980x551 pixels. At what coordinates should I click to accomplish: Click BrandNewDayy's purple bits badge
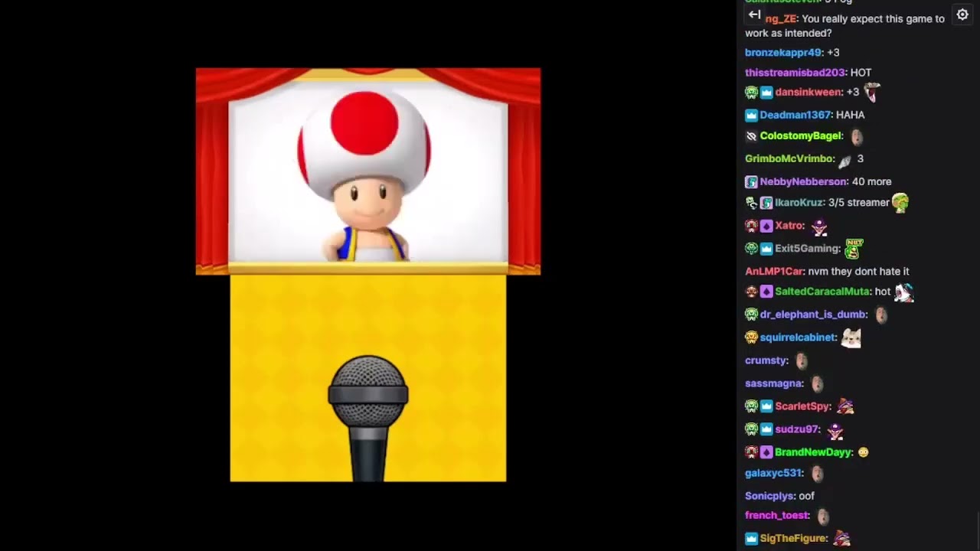click(x=766, y=452)
